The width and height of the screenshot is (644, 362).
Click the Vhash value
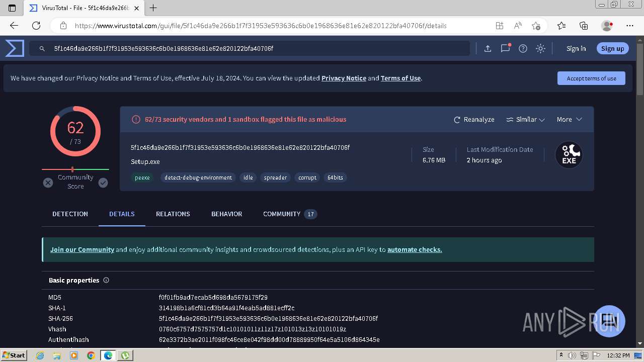point(253,329)
